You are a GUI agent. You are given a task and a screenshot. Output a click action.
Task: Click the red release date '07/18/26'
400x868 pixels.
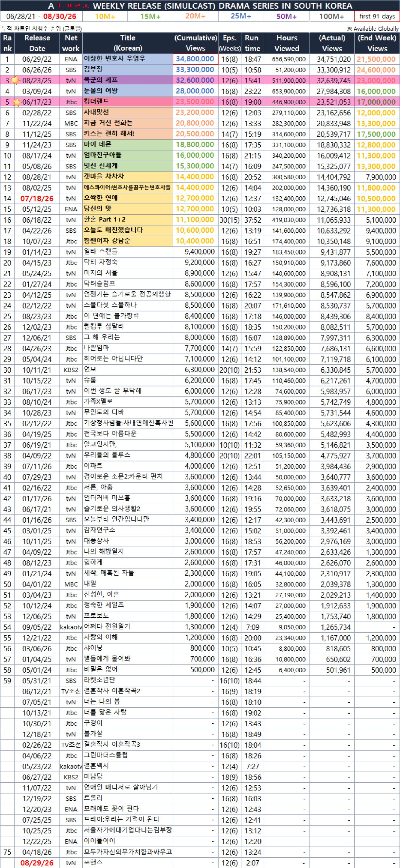[37, 199]
